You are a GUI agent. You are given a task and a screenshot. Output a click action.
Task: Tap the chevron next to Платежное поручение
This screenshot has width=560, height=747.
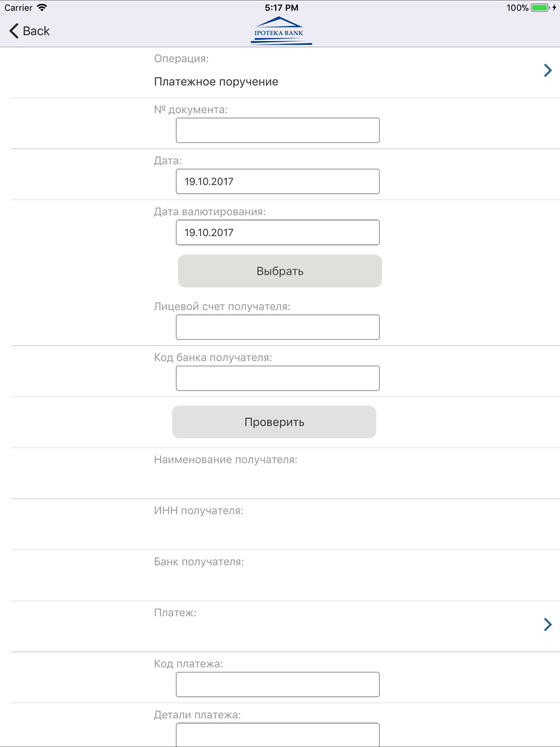[x=547, y=70]
